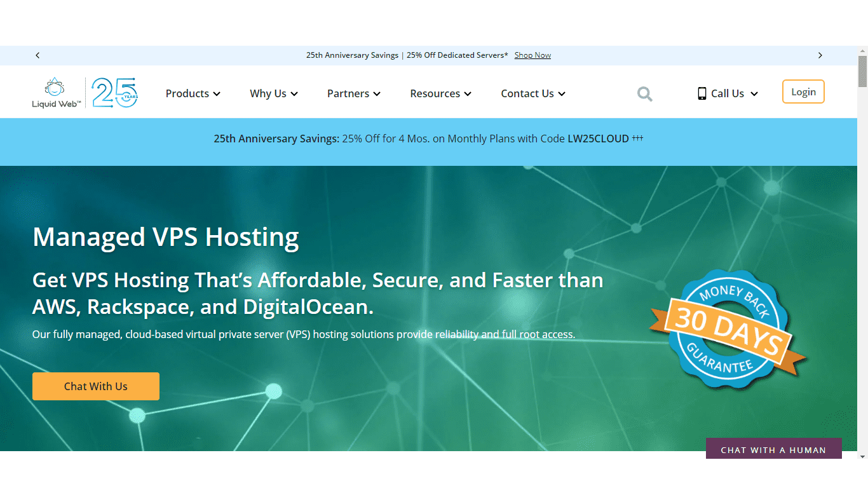This screenshot has width=868, height=488.
Task: Expand the Products menu chevron
Action: pos(217,94)
